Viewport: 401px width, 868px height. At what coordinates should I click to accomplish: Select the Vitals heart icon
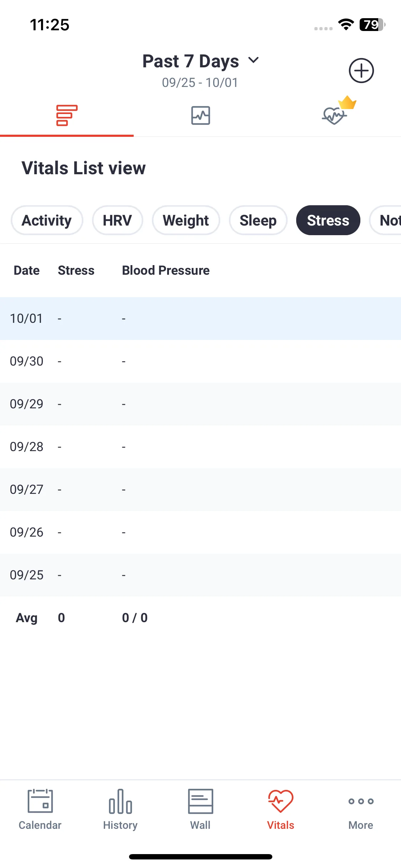pos(281,801)
